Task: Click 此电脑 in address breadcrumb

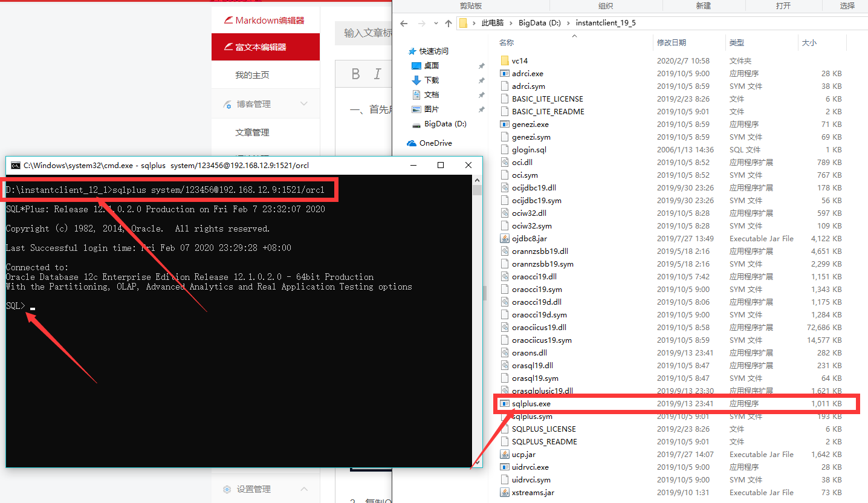Action: pyautogui.click(x=492, y=23)
